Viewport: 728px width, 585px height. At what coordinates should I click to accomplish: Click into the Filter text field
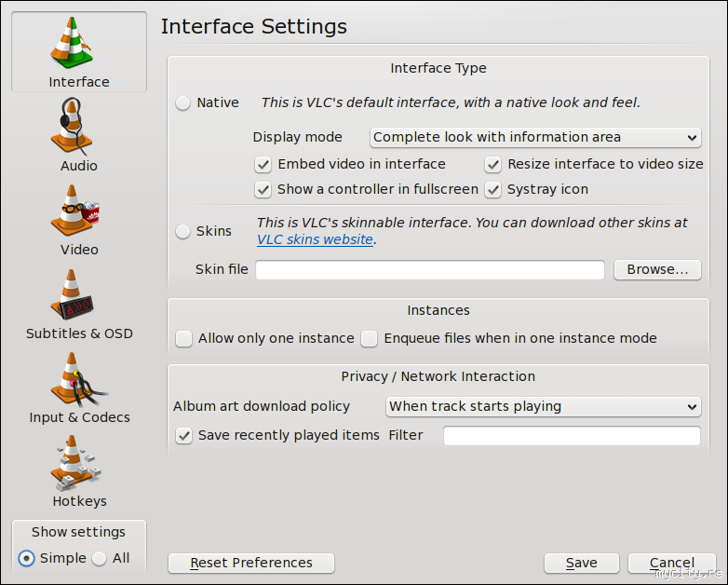pyautogui.click(x=571, y=436)
